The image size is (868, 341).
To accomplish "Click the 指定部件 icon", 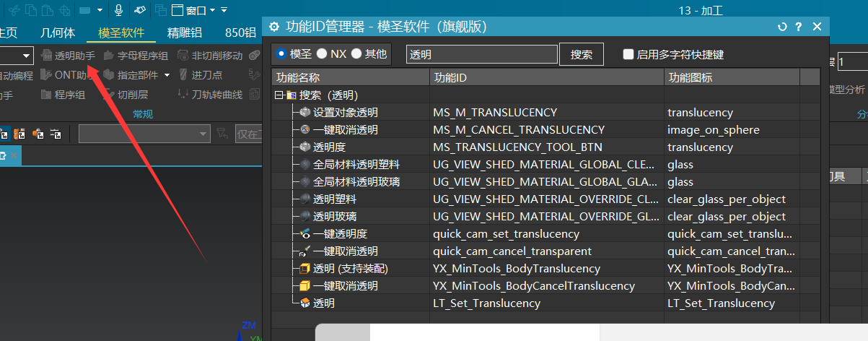I will pos(109,74).
